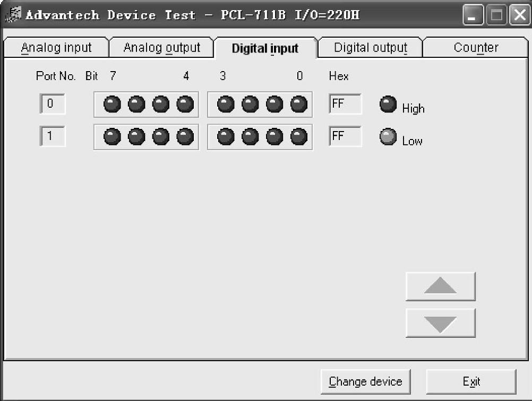This screenshot has height=401, width=532.
Task: Click the Advantech app icon in title bar
Action: tap(14, 14)
